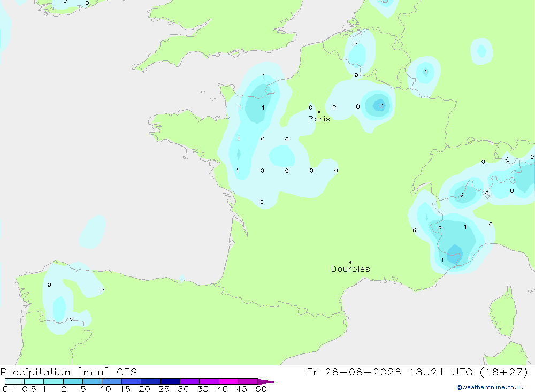The height and width of the screenshot is (392, 535).
Task: Click the 10 legend scale label
Action: (x=106, y=389)
